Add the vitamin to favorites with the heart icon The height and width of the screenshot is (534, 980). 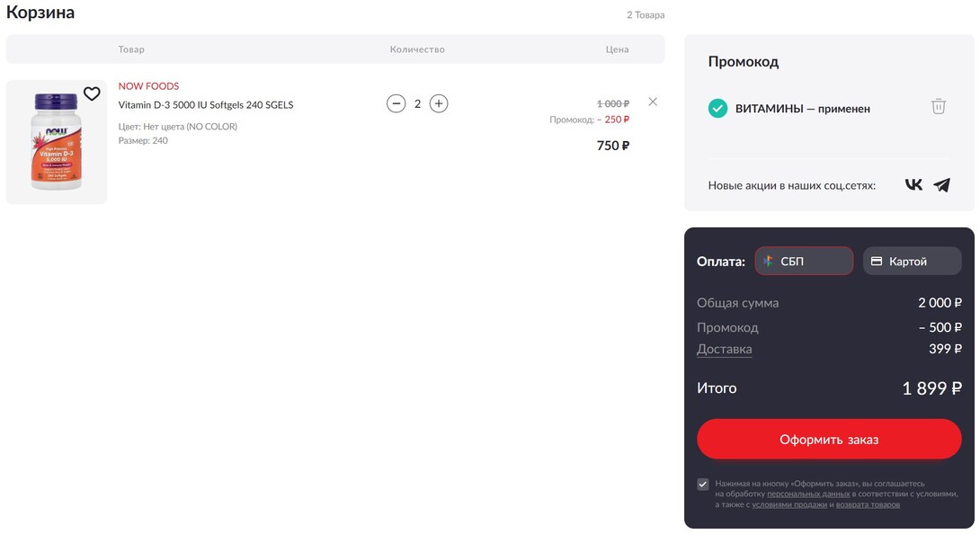92,94
